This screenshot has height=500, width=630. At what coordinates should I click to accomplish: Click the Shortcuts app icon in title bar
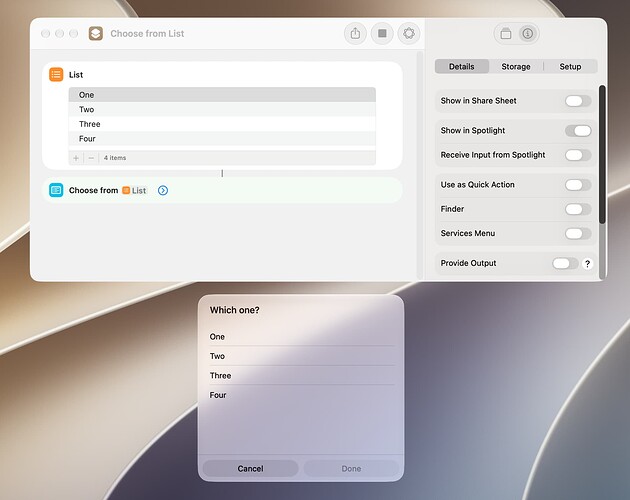96,33
